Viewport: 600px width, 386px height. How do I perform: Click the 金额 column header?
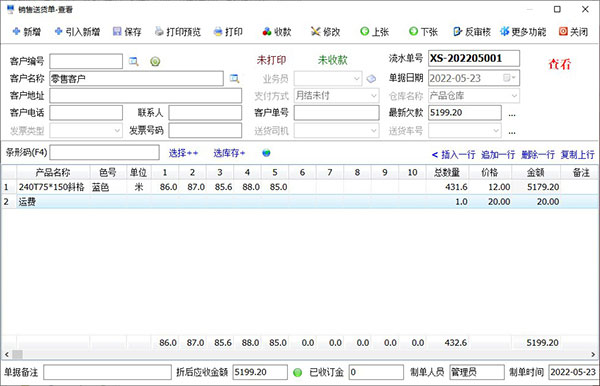[536, 173]
